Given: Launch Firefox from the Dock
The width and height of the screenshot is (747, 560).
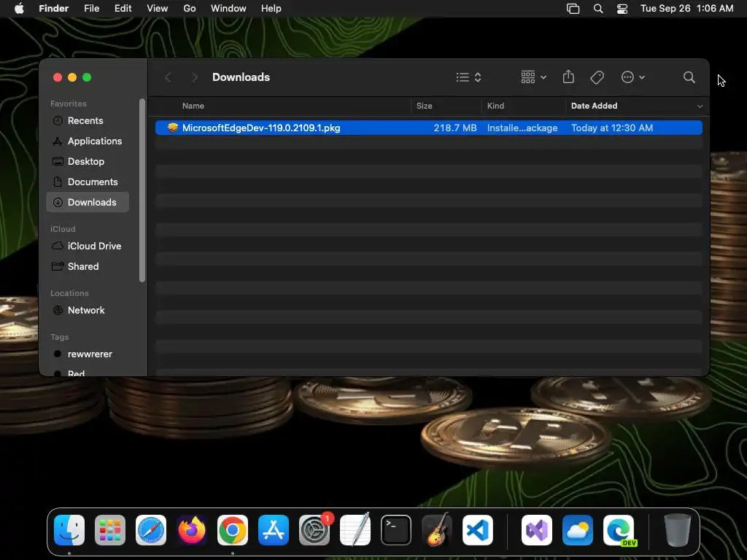Looking at the screenshot, I should pyautogui.click(x=192, y=530).
